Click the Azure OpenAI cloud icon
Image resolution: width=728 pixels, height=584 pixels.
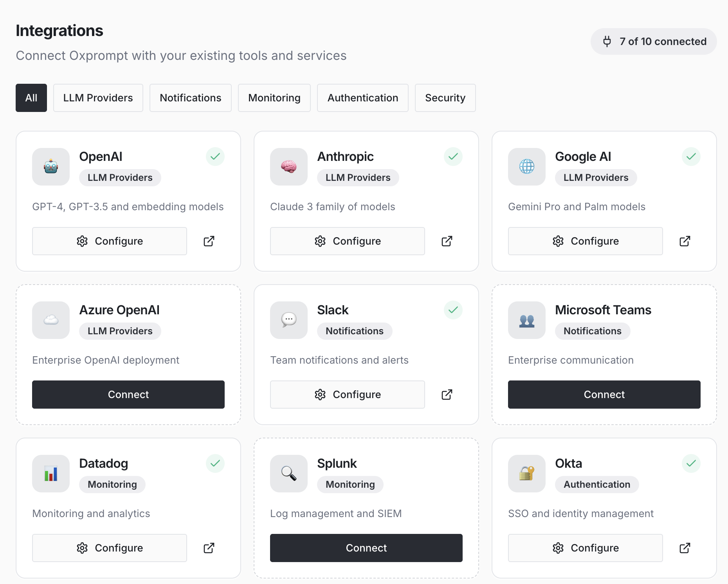(50, 320)
